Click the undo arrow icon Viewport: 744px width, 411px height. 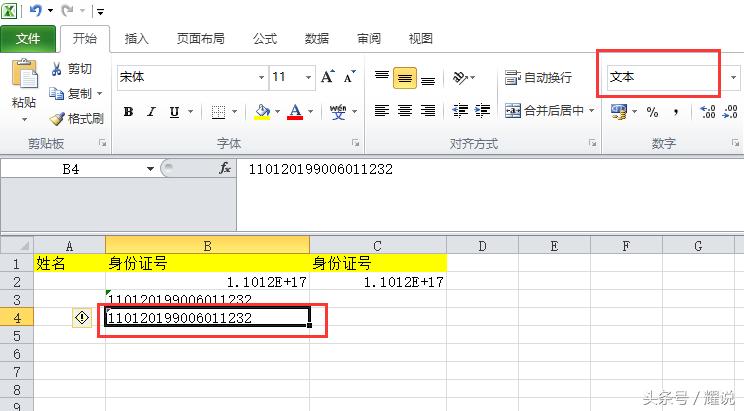(36, 10)
